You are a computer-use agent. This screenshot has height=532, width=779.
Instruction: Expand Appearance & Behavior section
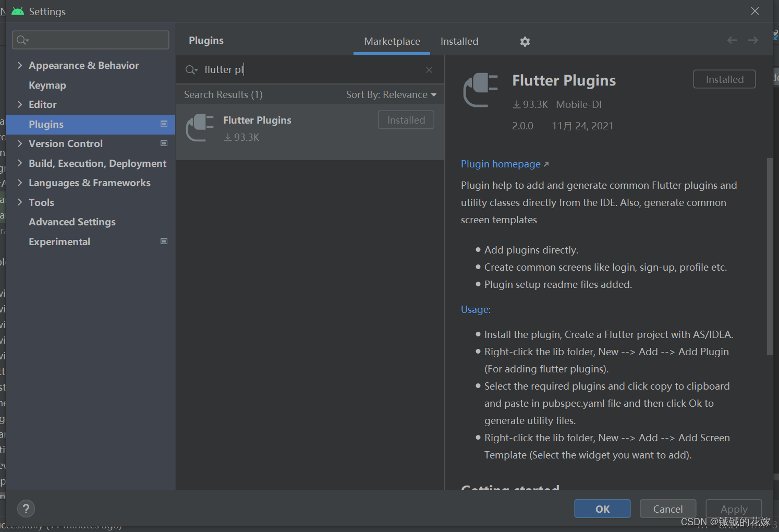(x=20, y=65)
